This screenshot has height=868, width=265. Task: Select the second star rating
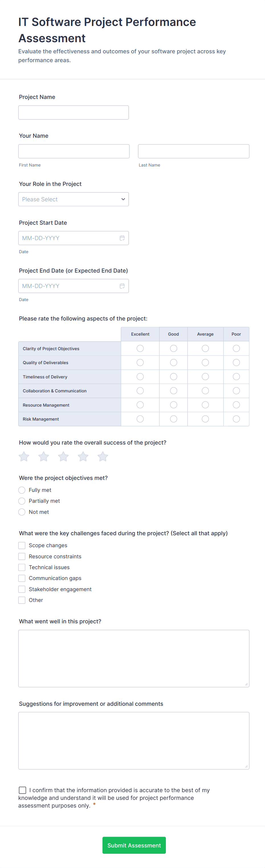(x=44, y=457)
